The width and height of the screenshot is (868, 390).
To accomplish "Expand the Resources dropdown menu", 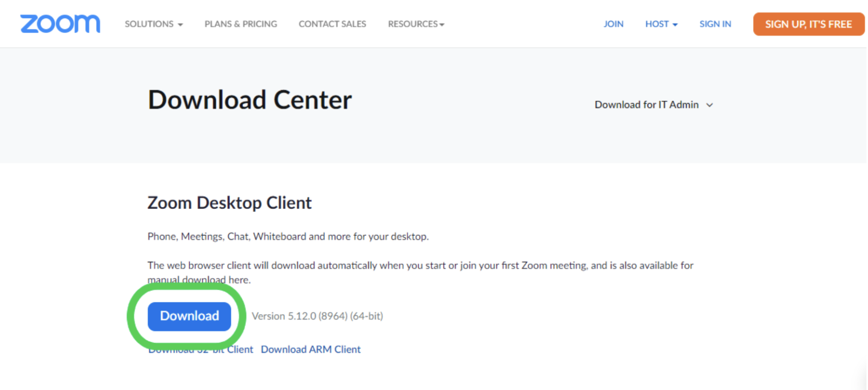I will [416, 24].
